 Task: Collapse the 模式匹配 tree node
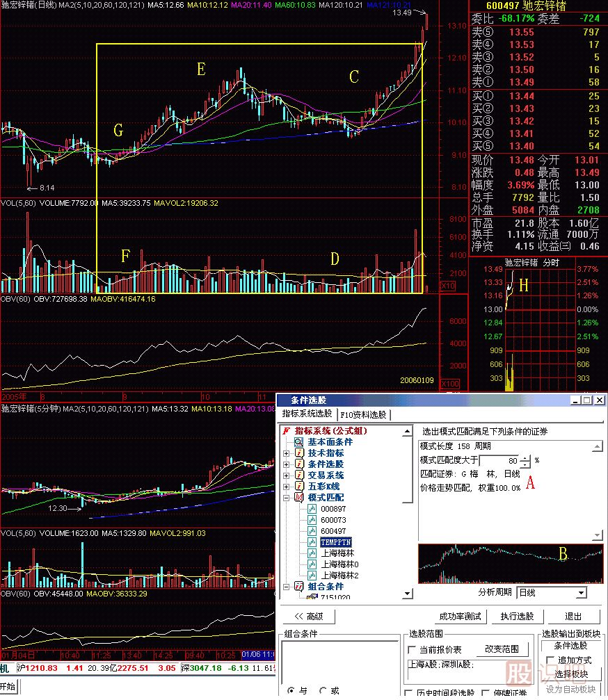click(x=286, y=498)
